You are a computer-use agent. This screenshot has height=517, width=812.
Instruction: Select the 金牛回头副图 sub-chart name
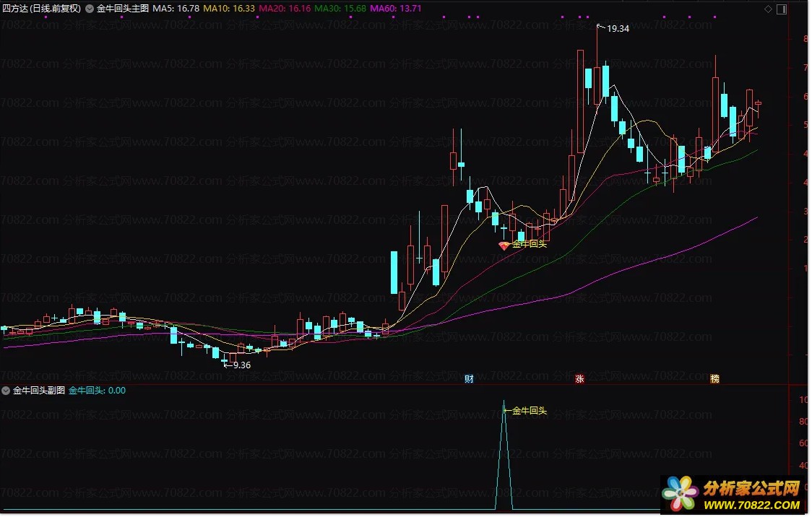pos(39,391)
